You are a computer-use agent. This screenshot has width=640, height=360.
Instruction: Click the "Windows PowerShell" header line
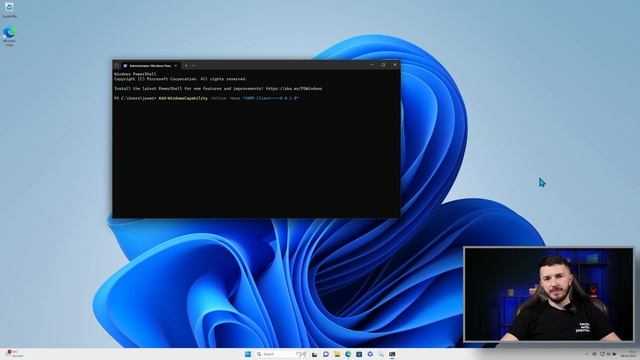click(135, 74)
